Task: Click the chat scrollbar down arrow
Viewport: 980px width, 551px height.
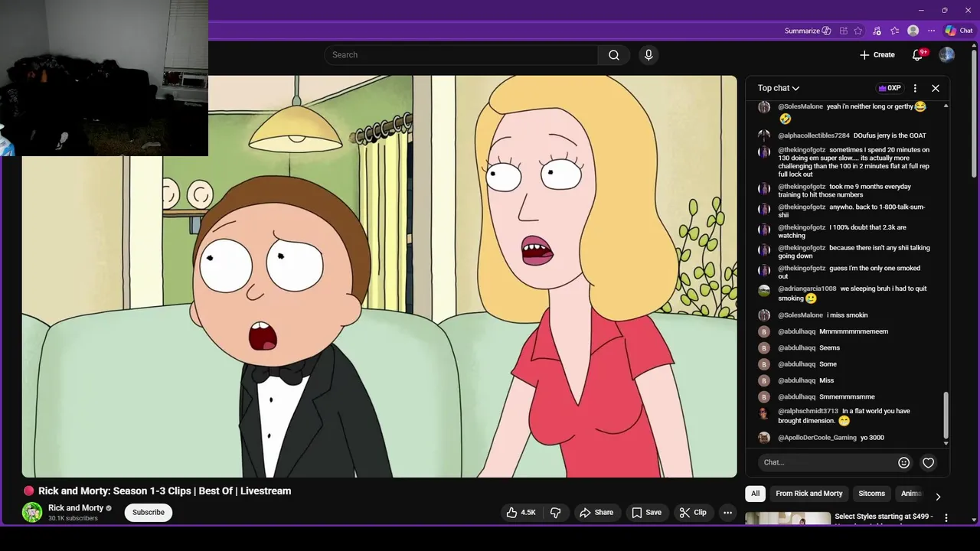Action: [x=946, y=443]
